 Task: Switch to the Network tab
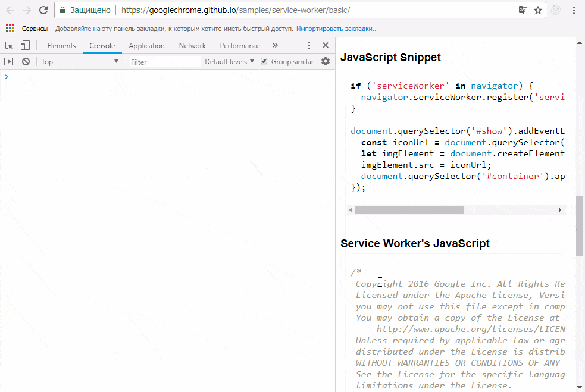(192, 45)
